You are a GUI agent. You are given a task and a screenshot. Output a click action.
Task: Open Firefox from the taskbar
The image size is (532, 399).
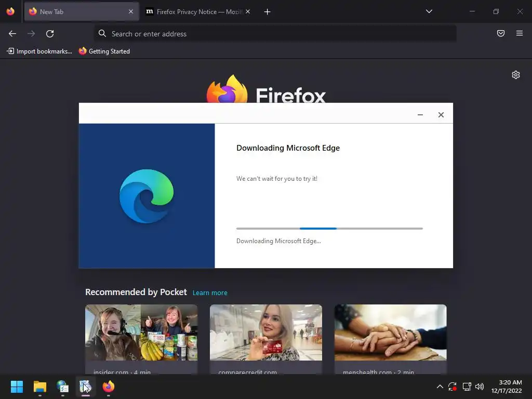point(109,387)
